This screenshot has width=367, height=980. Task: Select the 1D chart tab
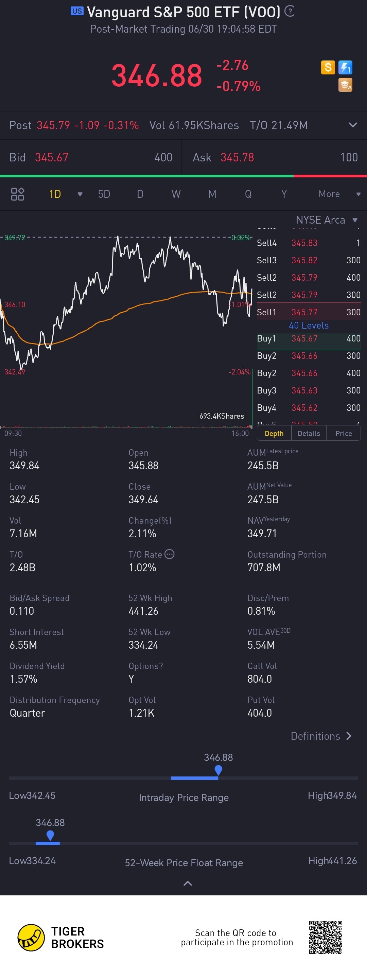[x=55, y=194]
